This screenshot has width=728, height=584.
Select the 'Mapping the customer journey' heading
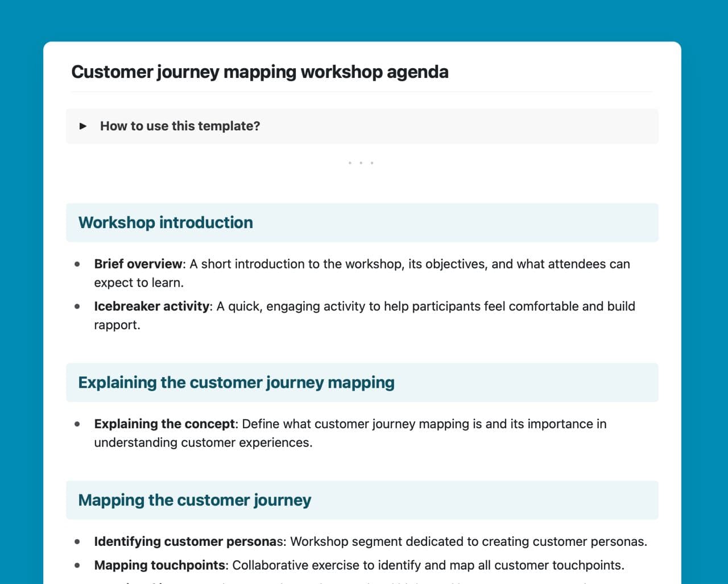pos(195,500)
